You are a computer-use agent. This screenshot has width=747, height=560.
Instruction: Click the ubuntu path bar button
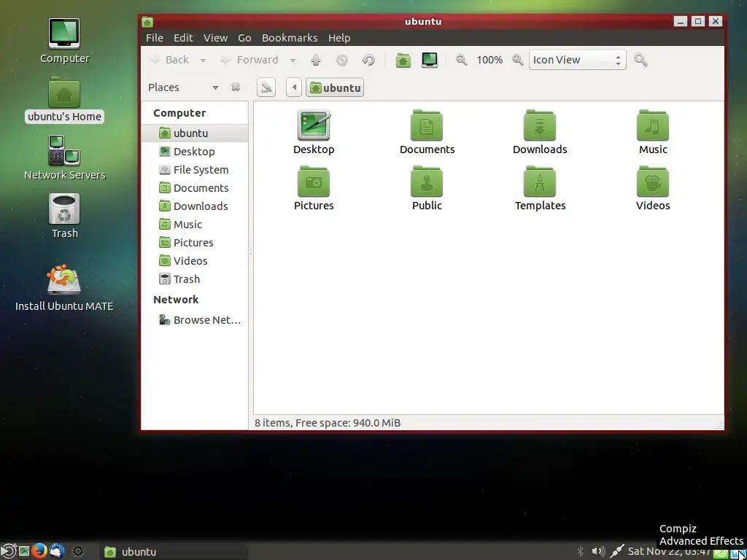pos(334,87)
